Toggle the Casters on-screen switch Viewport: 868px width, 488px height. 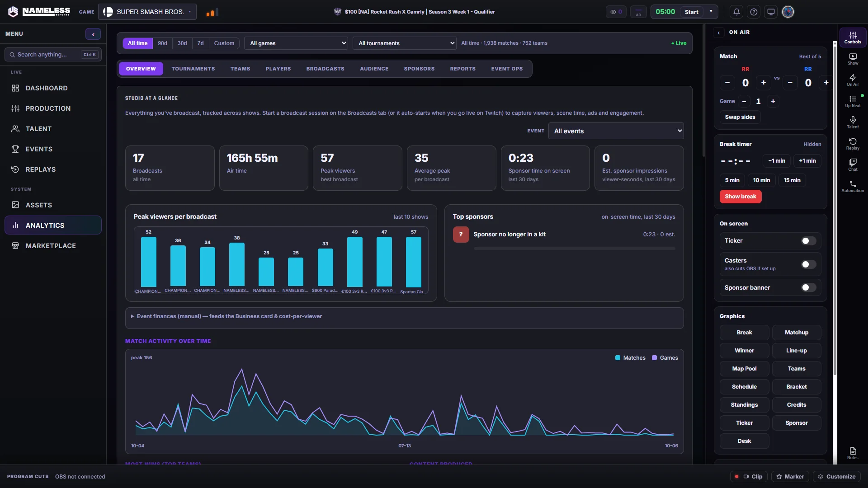pos(809,264)
